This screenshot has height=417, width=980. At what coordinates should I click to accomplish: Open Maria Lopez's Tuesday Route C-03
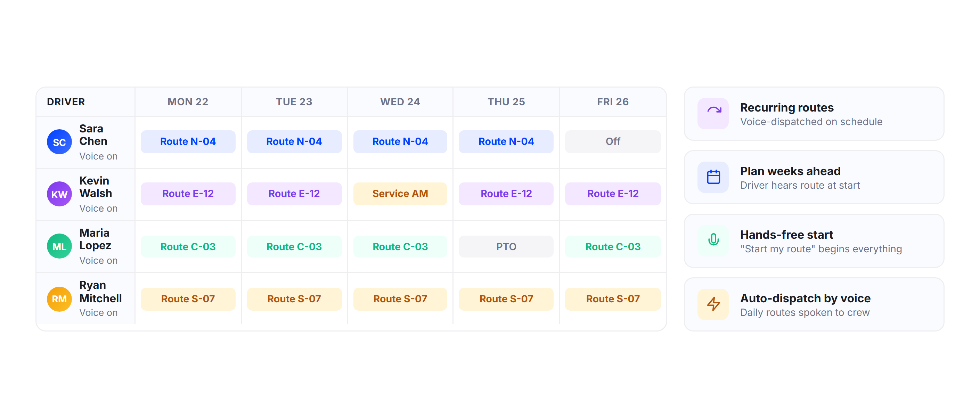[294, 246]
